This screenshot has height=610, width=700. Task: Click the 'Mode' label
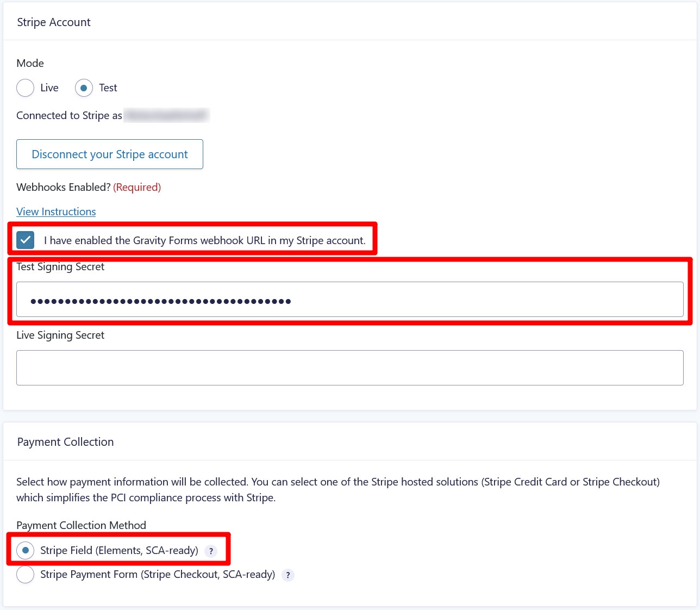(x=30, y=63)
